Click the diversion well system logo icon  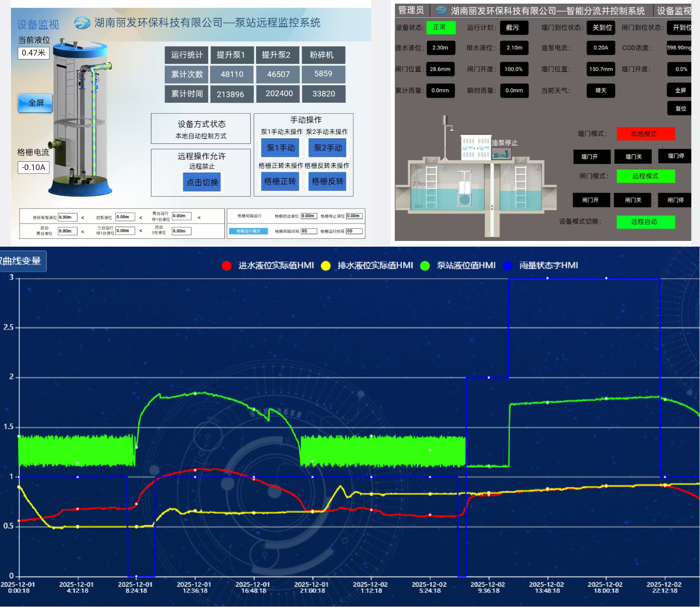[441, 10]
